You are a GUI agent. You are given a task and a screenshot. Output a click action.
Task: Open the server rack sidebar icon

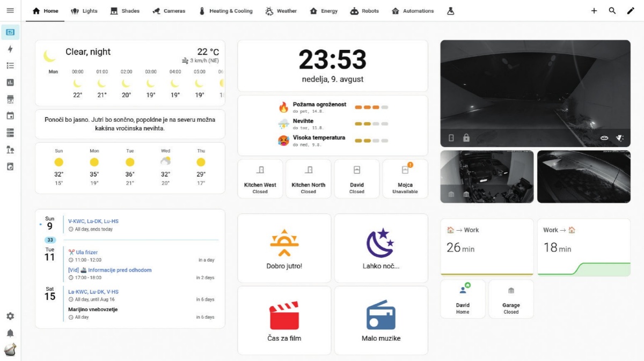pyautogui.click(x=10, y=132)
